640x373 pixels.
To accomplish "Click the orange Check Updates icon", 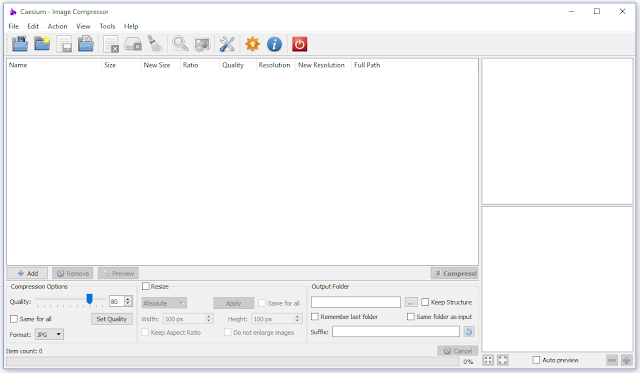I will click(x=252, y=44).
